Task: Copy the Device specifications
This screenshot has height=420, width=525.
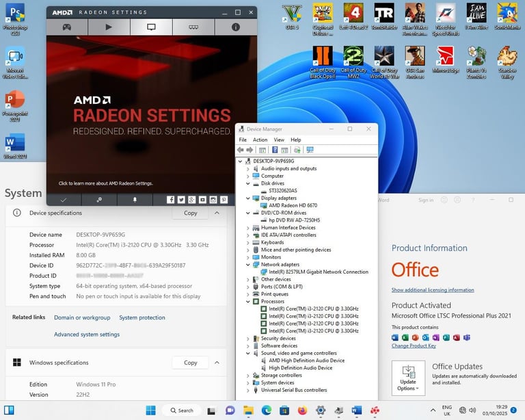Action: [190, 213]
